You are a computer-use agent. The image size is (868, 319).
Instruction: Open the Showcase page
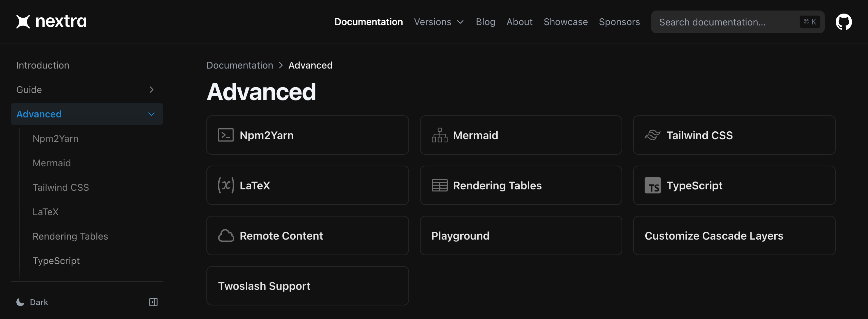coord(566,22)
